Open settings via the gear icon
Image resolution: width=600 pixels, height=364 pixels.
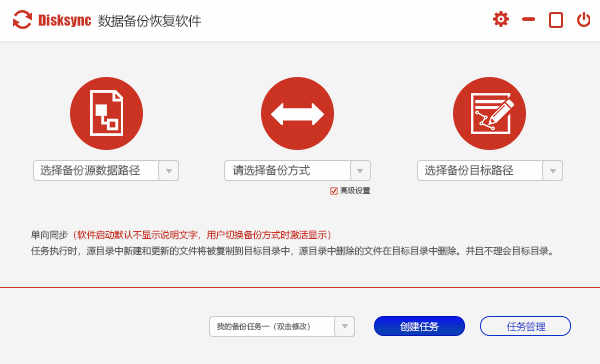click(501, 19)
